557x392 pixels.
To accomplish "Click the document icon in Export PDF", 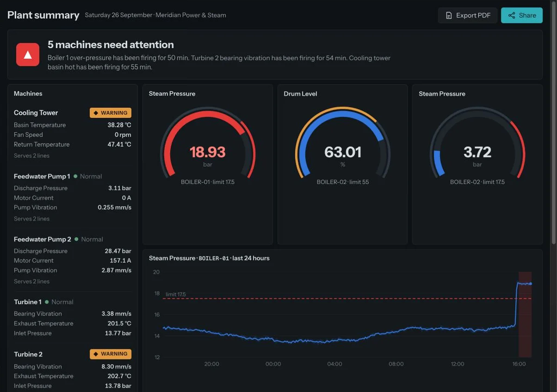I will coord(448,15).
